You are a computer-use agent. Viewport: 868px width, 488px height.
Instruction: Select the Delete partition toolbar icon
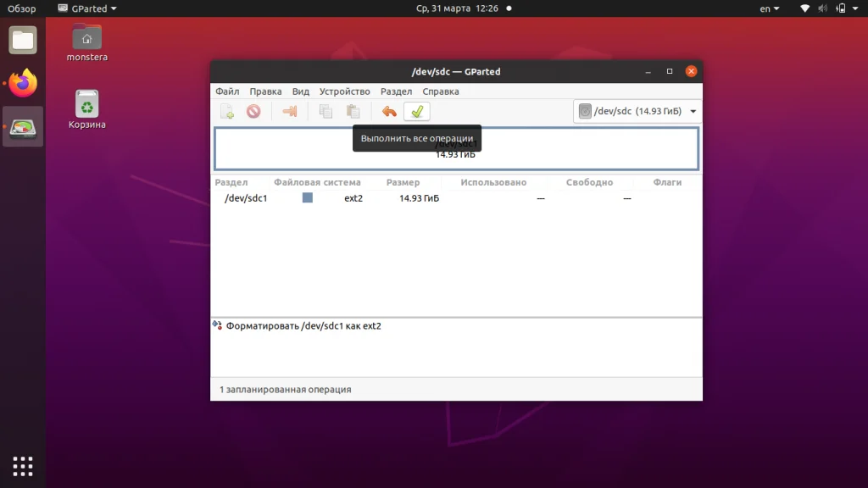click(x=253, y=111)
